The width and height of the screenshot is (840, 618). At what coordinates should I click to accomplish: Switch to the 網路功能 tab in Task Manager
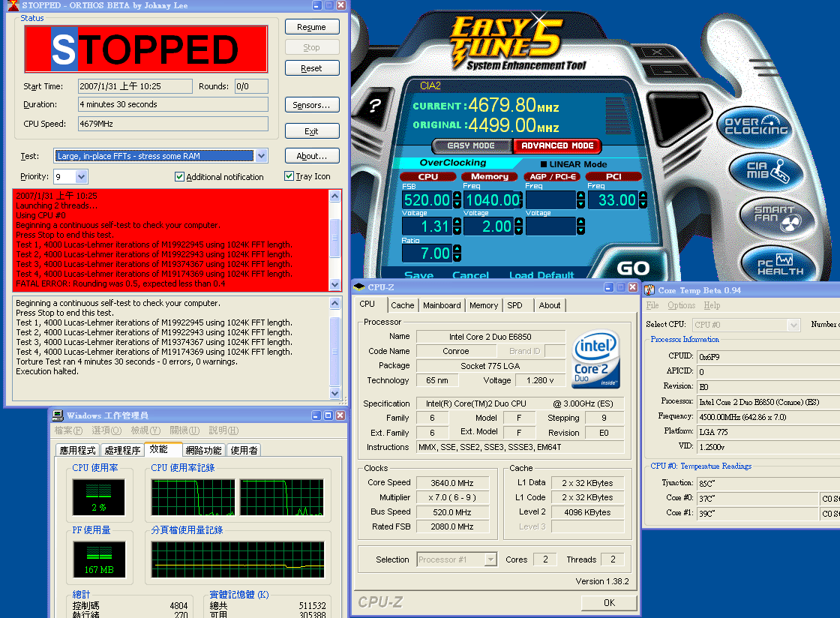pyautogui.click(x=203, y=451)
